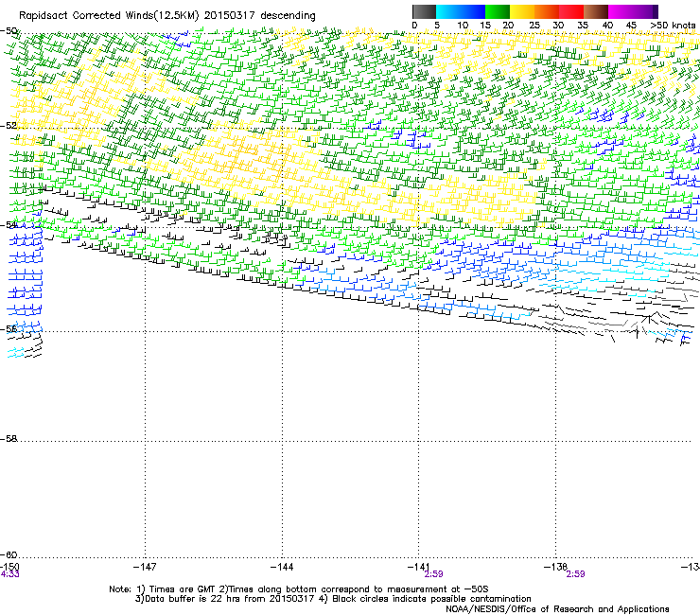This screenshot has width=700, height=615.
Task: Click the 'Times are GMT' note line
Action: point(299,589)
